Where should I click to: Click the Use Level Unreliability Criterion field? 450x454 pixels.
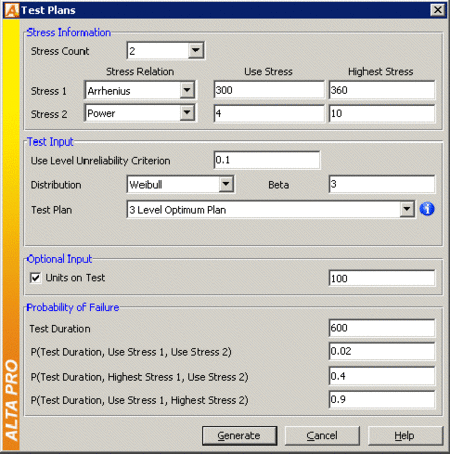[x=267, y=160]
